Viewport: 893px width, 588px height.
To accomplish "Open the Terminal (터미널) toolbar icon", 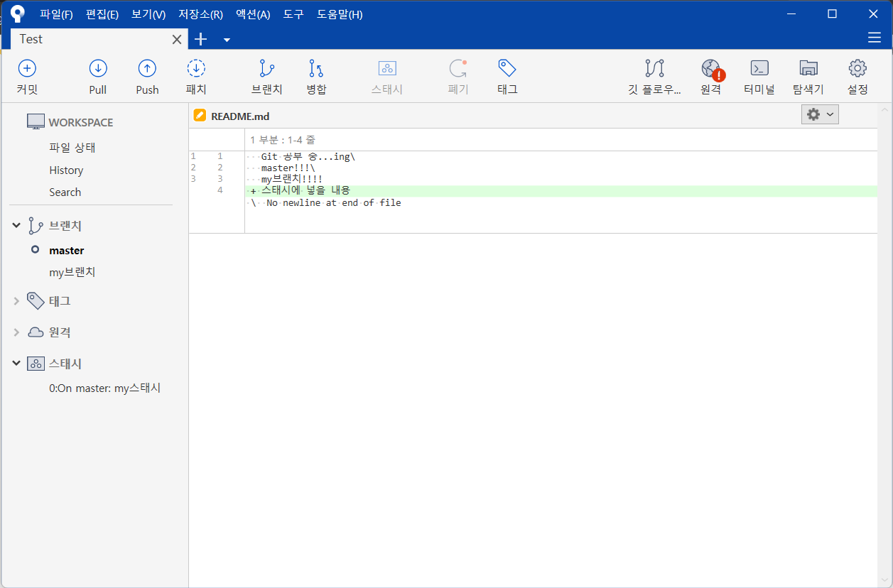I will coord(759,68).
